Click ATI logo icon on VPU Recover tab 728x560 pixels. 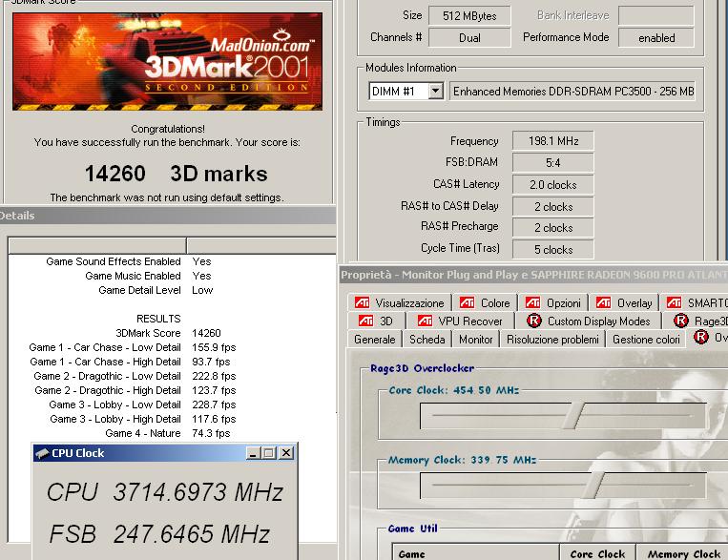coord(425,321)
